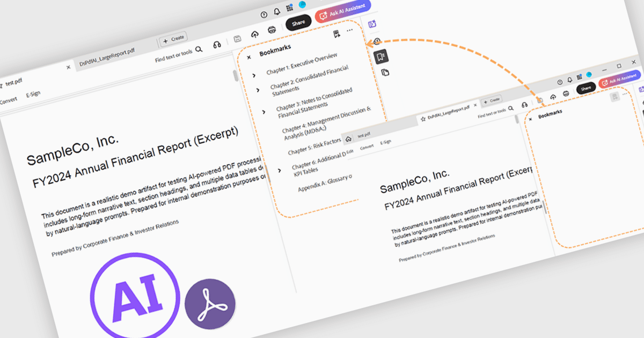The height and width of the screenshot is (338, 644).
Task: Focus the Find text or tools field, right window
Action: [x=492, y=113]
